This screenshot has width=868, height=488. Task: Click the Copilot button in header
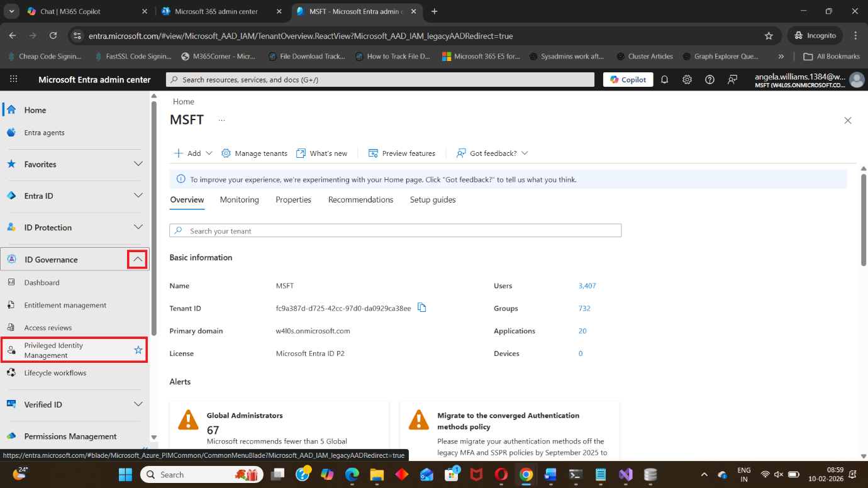[628, 80]
